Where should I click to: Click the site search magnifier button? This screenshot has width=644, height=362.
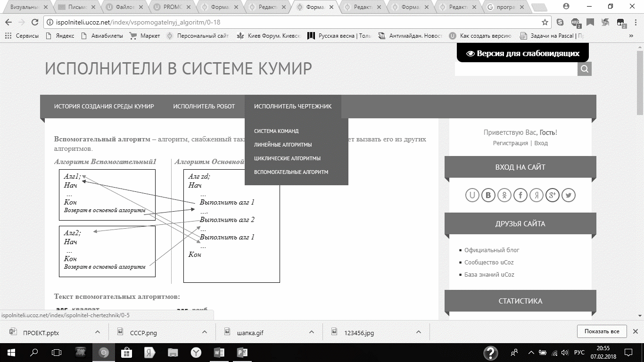(x=584, y=69)
